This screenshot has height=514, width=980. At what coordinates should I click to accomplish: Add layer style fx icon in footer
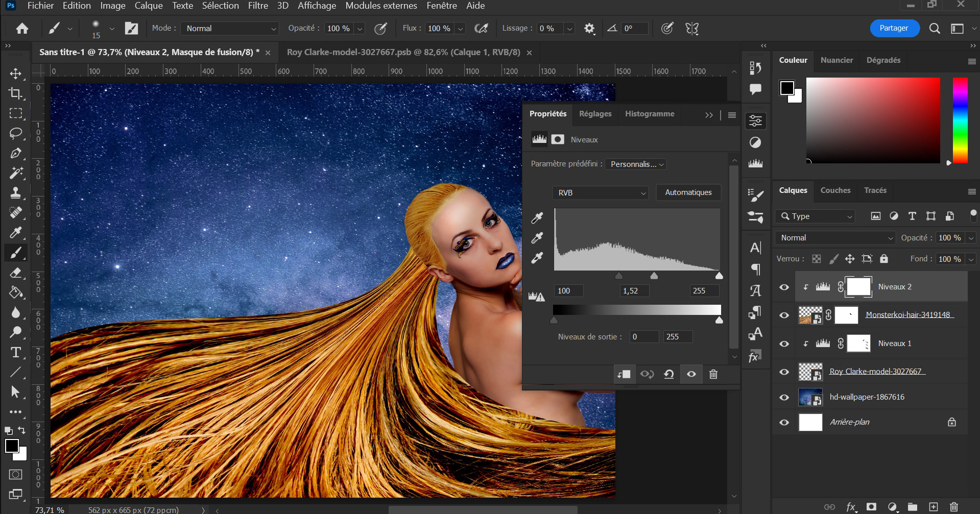pyautogui.click(x=851, y=507)
